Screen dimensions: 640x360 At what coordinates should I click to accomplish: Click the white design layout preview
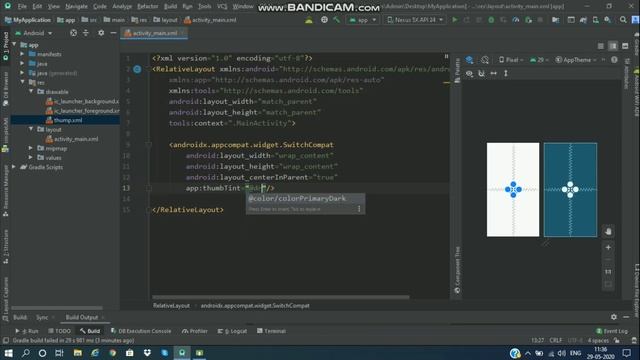513,190
